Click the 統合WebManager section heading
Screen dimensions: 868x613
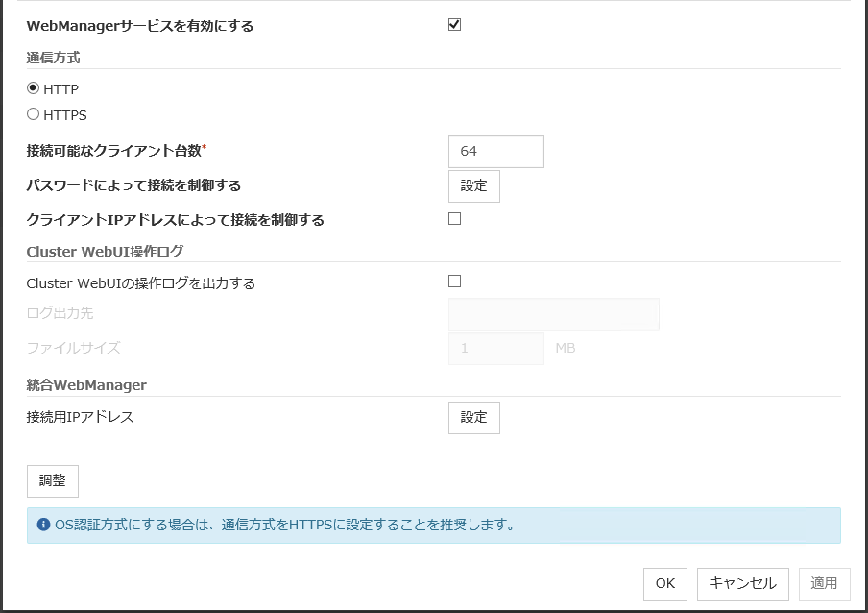click(86, 385)
